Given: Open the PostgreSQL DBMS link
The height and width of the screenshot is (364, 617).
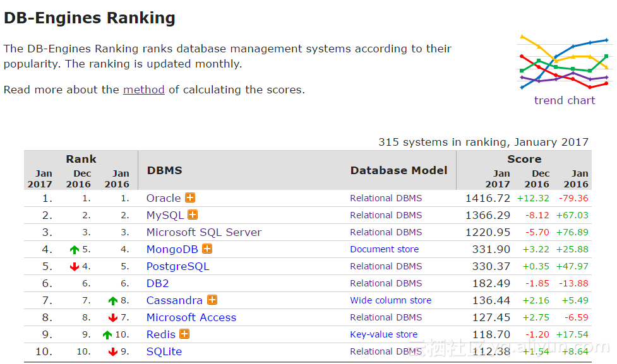Looking at the screenshot, I should 178,266.
